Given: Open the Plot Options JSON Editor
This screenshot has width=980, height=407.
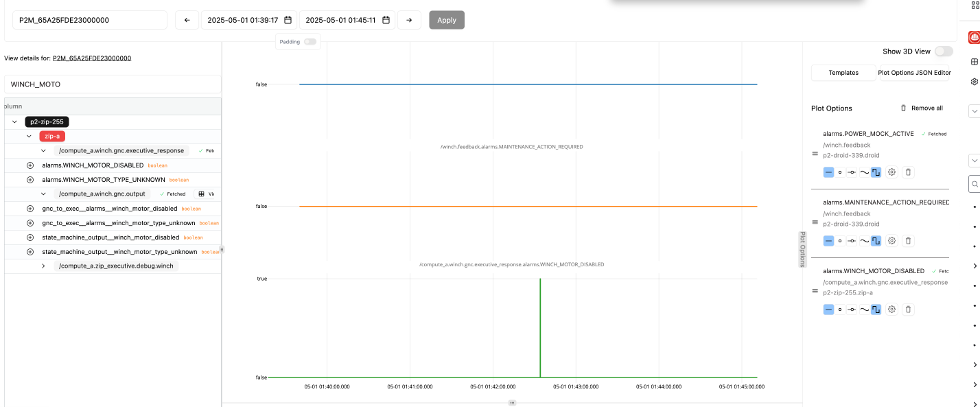Looking at the screenshot, I should [x=915, y=73].
